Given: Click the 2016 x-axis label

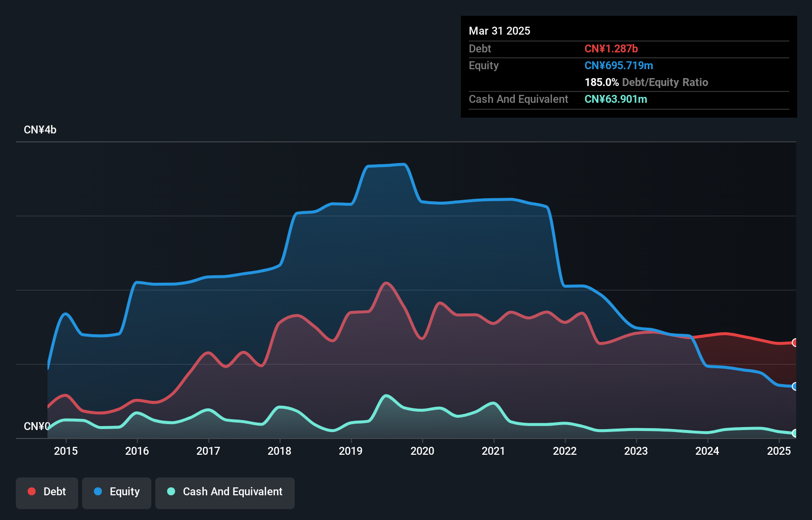Looking at the screenshot, I should (137, 451).
